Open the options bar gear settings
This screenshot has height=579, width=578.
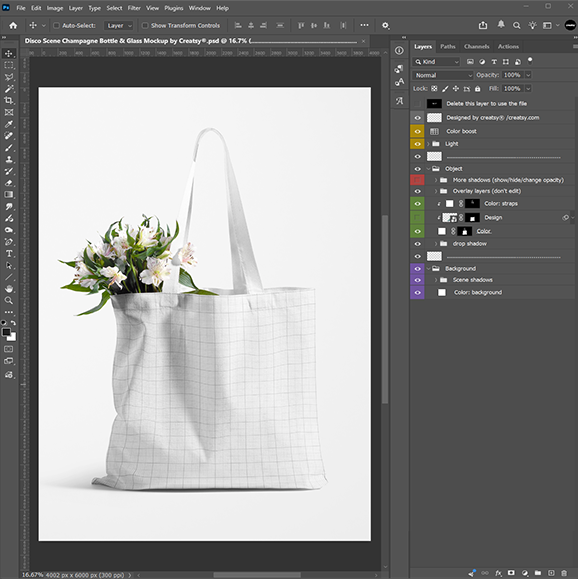pyautogui.click(x=385, y=25)
